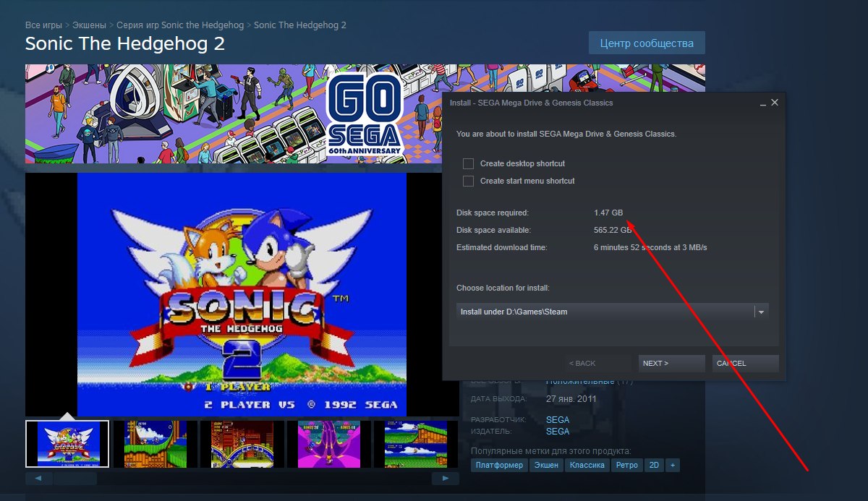Click the 2D tag

pyautogui.click(x=654, y=465)
